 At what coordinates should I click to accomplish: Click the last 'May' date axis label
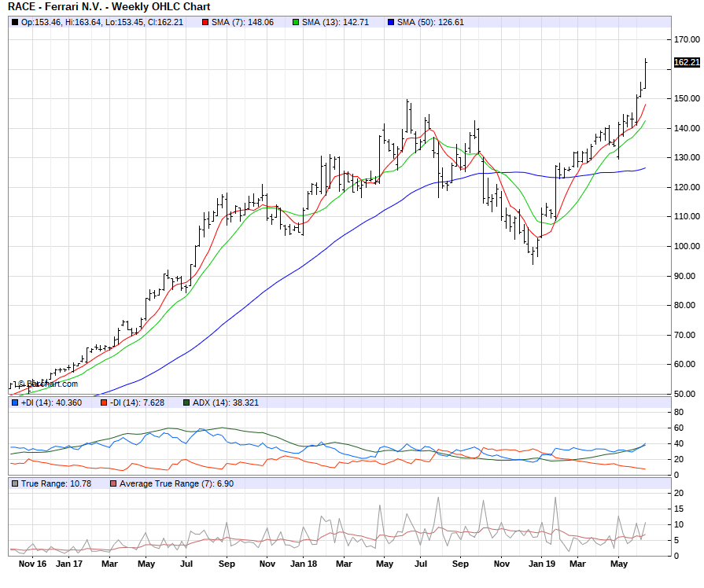(x=619, y=564)
